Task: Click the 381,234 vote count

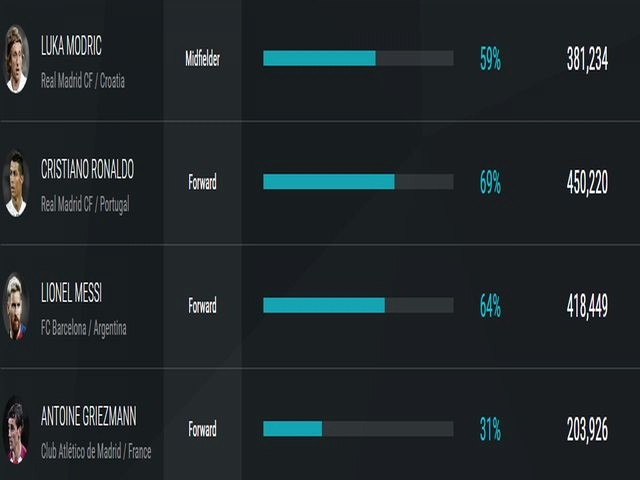Action: point(587,59)
